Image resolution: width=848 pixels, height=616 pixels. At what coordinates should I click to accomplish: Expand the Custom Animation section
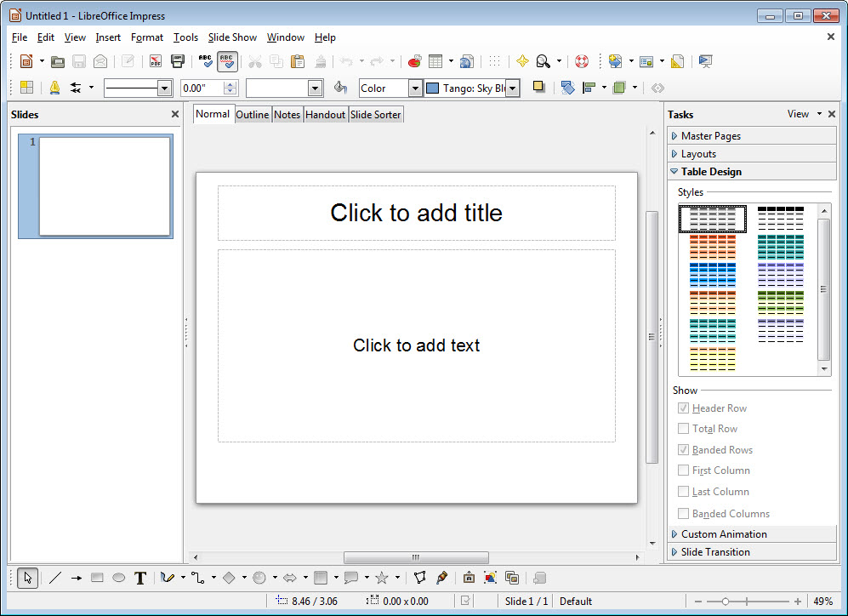(x=752, y=533)
